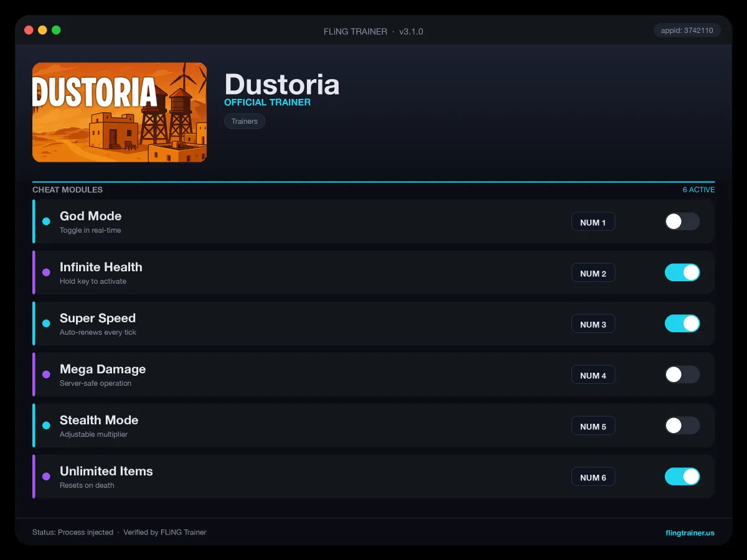
Task: Click the NUM 6 hotkey button
Action: pyautogui.click(x=593, y=477)
